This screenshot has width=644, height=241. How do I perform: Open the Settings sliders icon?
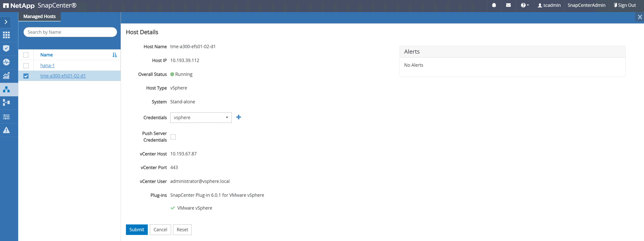coord(6,117)
